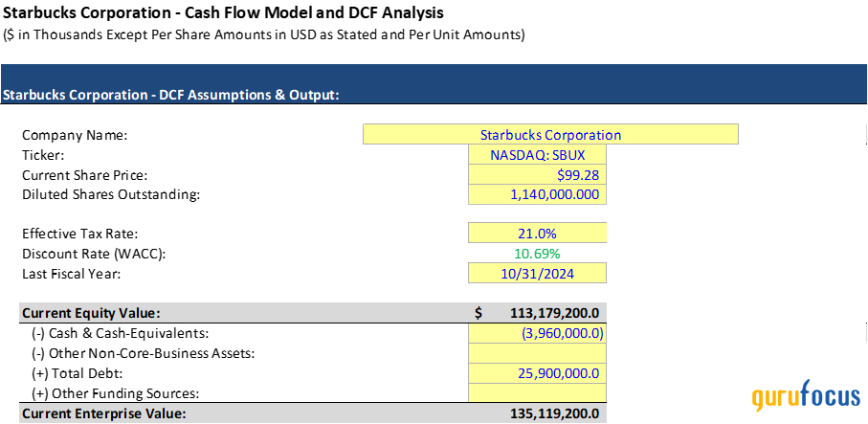Image resolution: width=868 pixels, height=424 pixels.
Task: Click the empty yellow cell below (3,960,000.0)
Action: point(537,353)
